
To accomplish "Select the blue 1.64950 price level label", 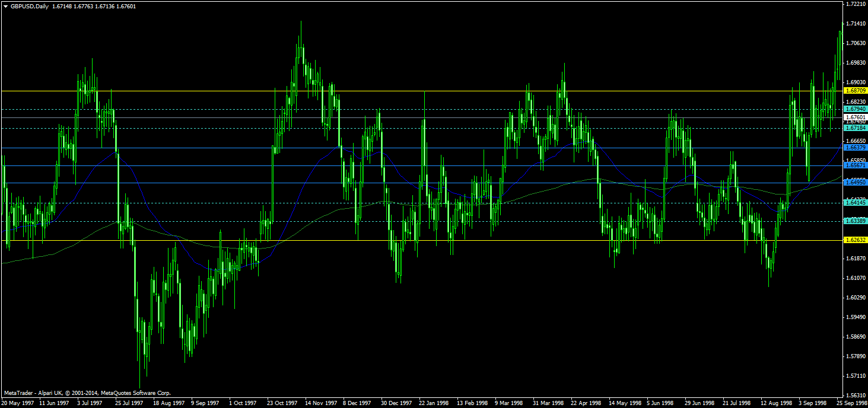I will pos(856,183).
